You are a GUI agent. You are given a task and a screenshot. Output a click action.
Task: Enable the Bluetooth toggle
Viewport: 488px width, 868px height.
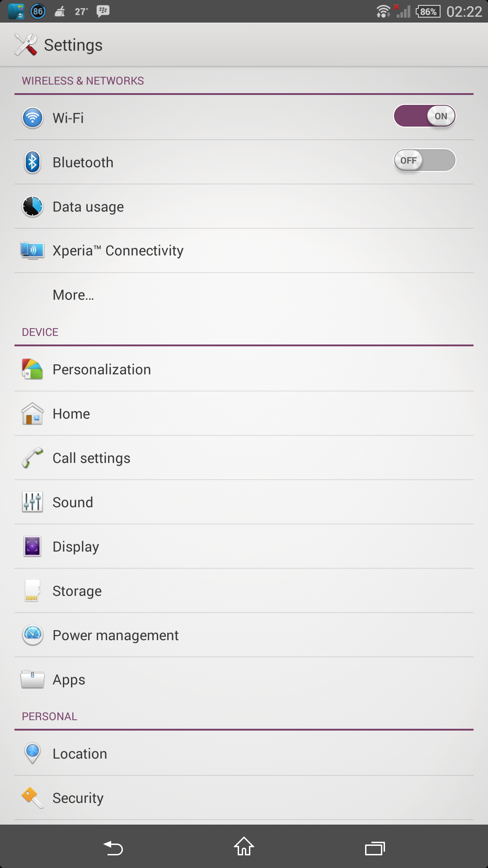[424, 160]
